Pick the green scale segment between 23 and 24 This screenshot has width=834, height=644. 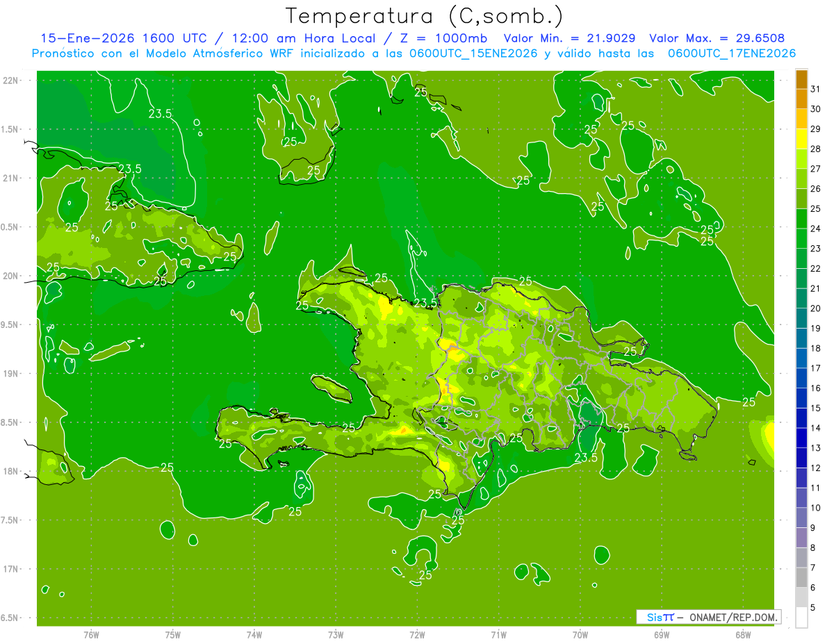pos(802,239)
